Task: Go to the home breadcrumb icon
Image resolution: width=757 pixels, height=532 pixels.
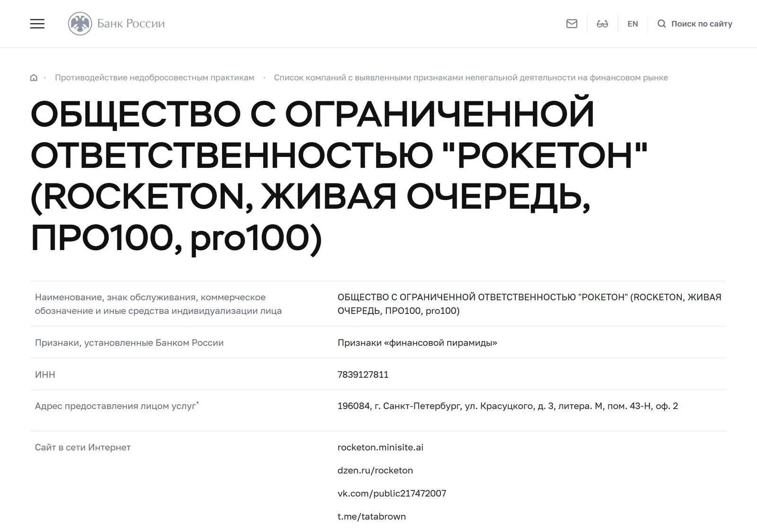Action: [34, 78]
